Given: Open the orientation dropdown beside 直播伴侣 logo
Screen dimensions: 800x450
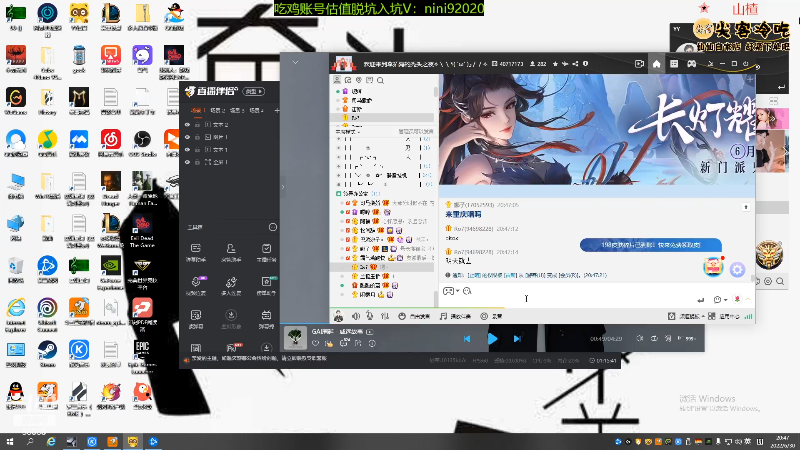Looking at the screenshot, I should point(254,91).
